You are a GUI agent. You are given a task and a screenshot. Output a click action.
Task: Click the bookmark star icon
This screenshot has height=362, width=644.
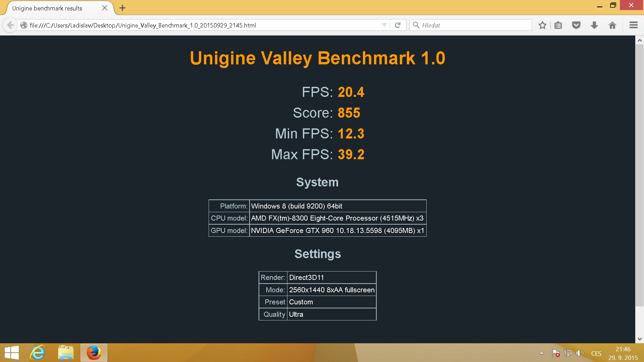pyautogui.click(x=542, y=25)
